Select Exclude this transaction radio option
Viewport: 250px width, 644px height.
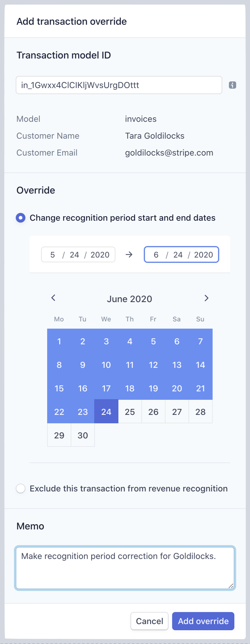point(21,488)
